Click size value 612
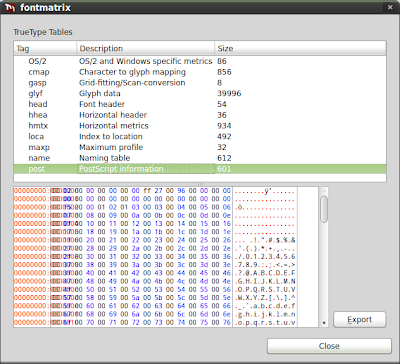The width and height of the screenshot is (400, 364). [224, 158]
